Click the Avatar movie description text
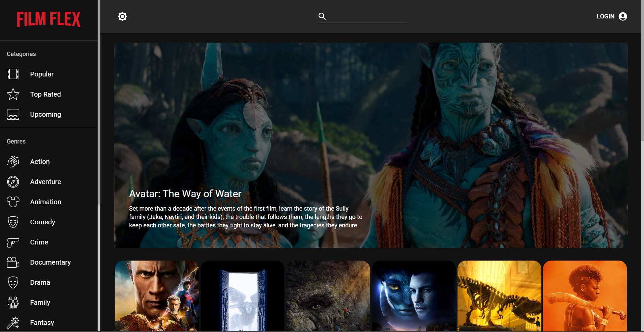This screenshot has width=644, height=332. click(x=246, y=217)
